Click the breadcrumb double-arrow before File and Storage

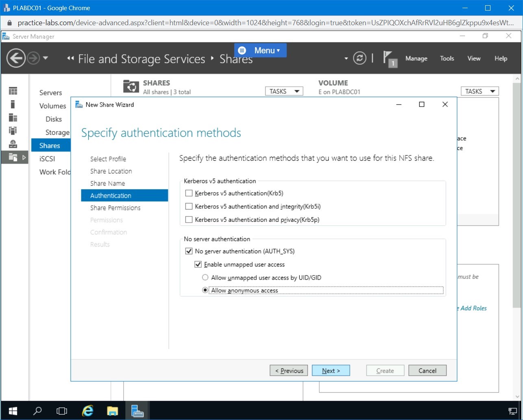tap(71, 59)
